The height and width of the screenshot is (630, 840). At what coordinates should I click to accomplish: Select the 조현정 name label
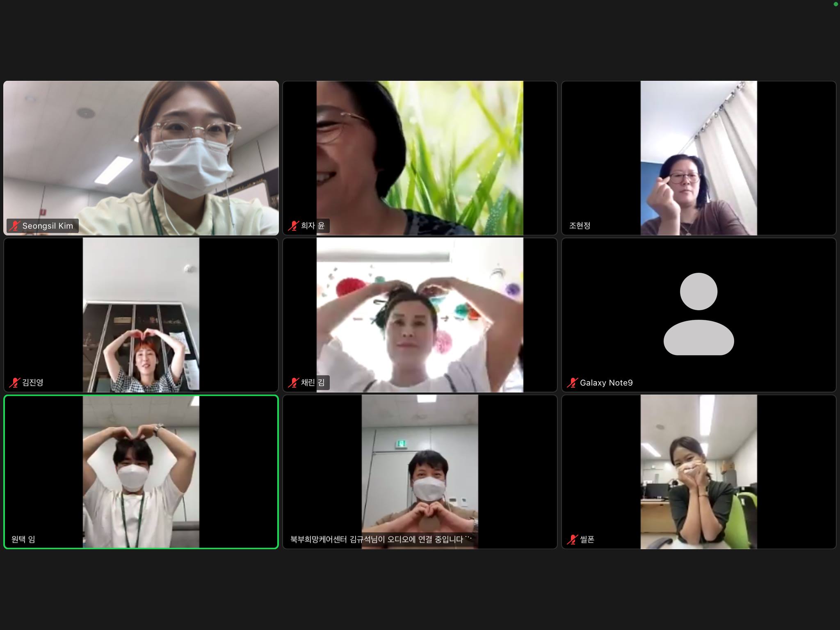coord(580,226)
